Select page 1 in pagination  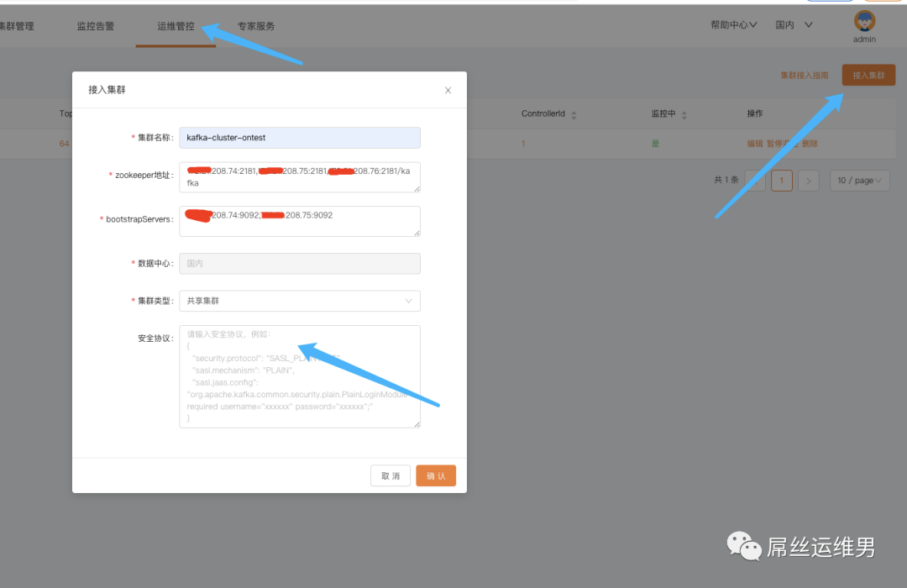point(782,181)
